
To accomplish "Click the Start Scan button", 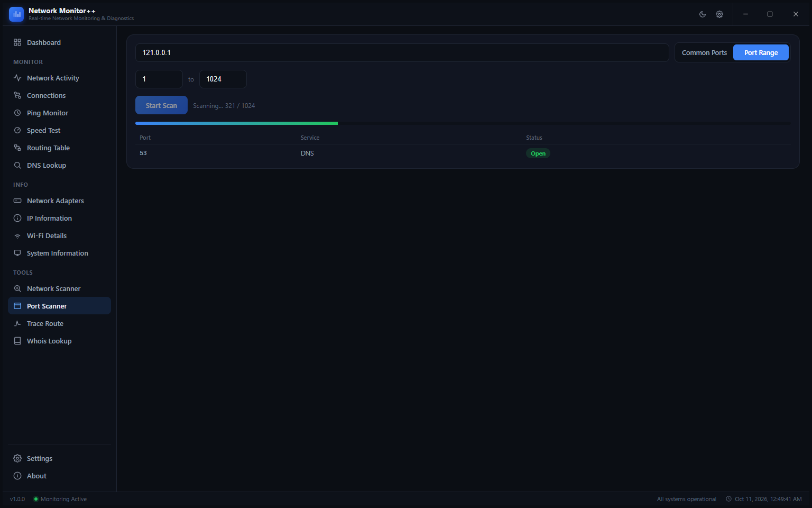I will (161, 105).
